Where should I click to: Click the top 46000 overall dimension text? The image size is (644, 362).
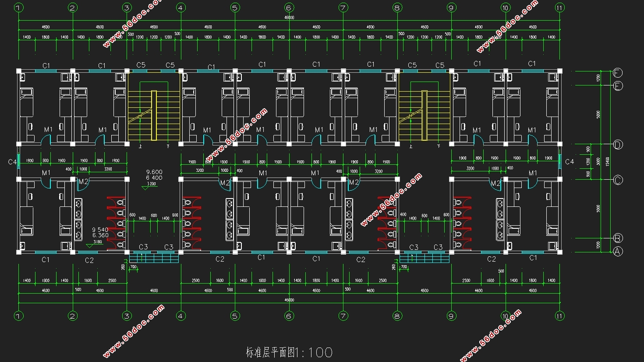pos(289,18)
